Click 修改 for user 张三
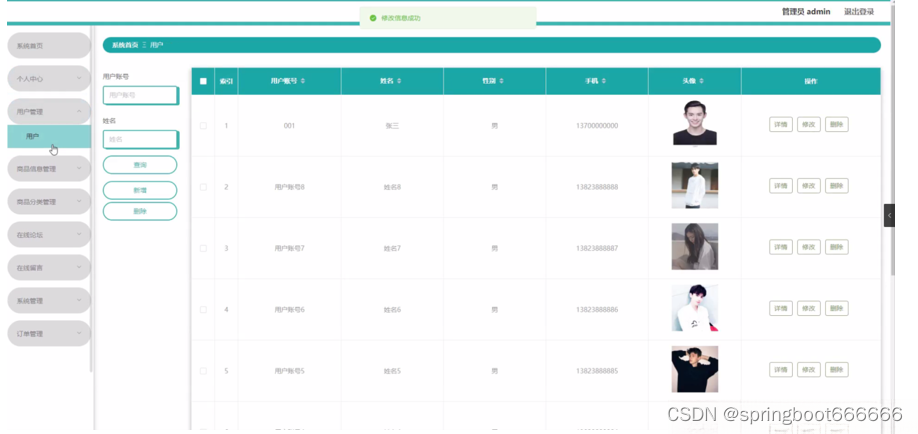The height and width of the screenshot is (434, 918). pyautogui.click(x=809, y=124)
